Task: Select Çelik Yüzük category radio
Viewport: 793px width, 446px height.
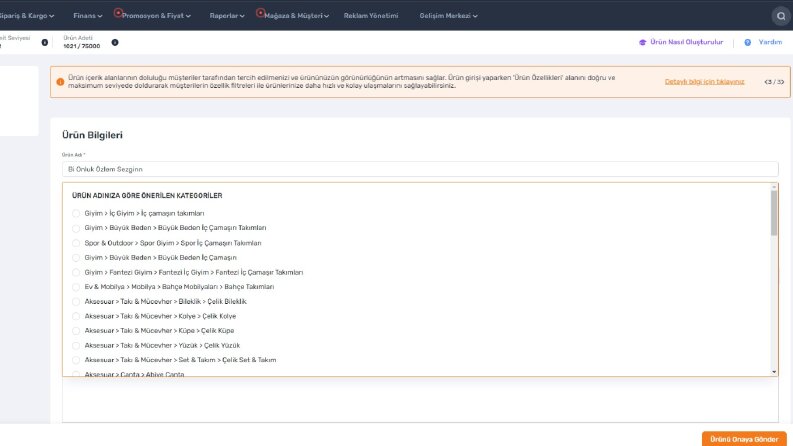Action: (x=76, y=345)
